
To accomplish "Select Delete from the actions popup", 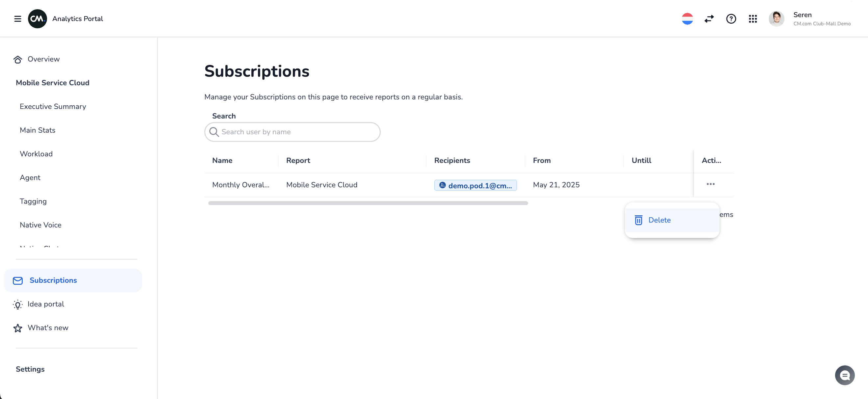I will tap(659, 220).
